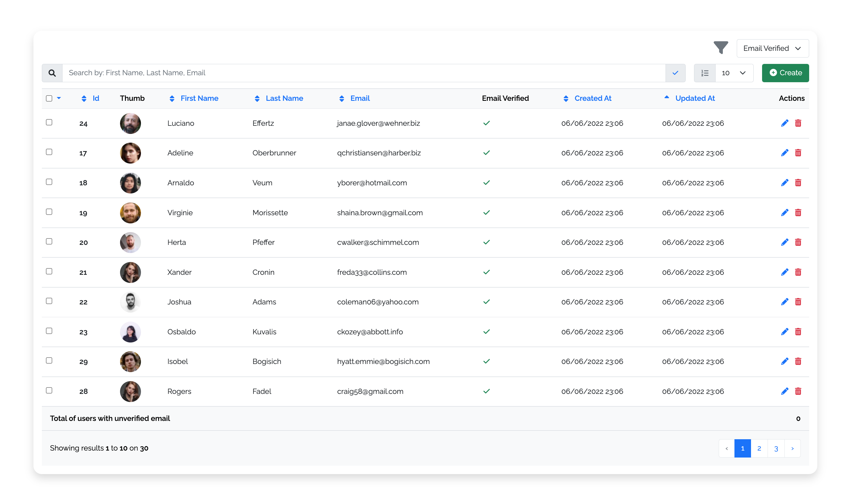Open the Email Verified filter dropdown
This screenshot has width=851, height=504.
(772, 48)
